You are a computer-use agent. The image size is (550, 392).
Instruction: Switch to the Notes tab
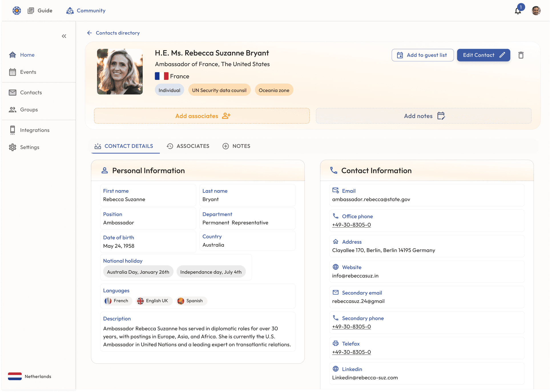pyautogui.click(x=236, y=146)
